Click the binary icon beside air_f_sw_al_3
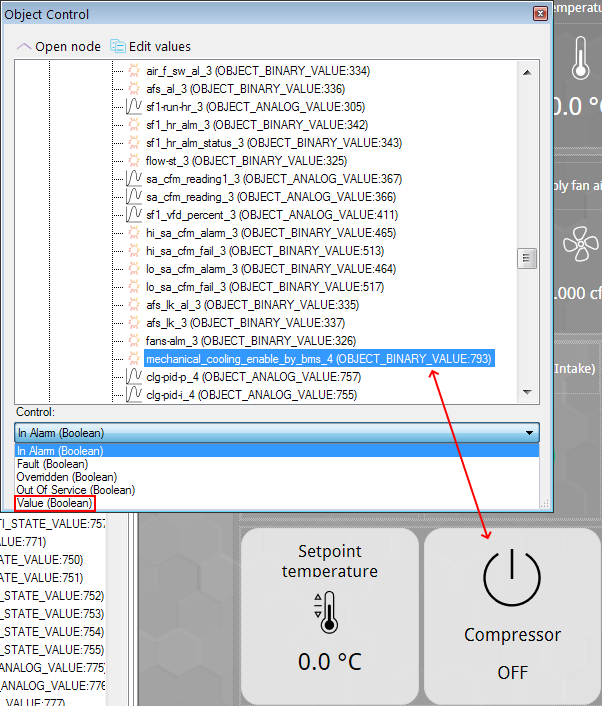Viewport: 602px width, 706px height. [x=134, y=71]
